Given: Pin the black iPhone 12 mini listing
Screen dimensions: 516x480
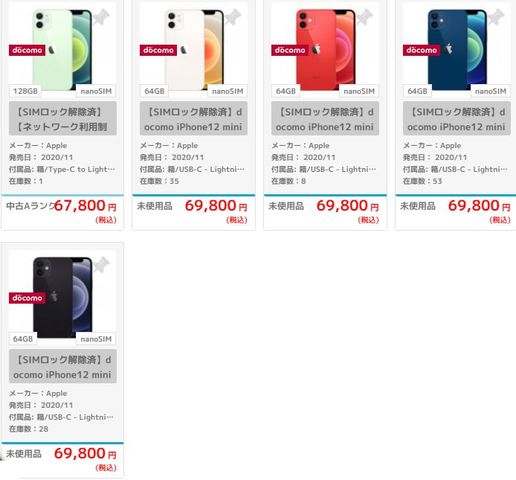Looking at the screenshot, I should (x=102, y=265).
